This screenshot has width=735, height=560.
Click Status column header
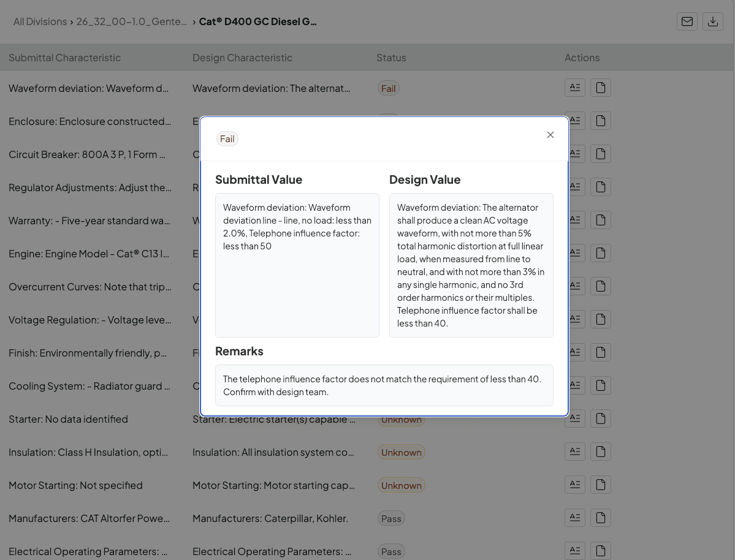391,58
